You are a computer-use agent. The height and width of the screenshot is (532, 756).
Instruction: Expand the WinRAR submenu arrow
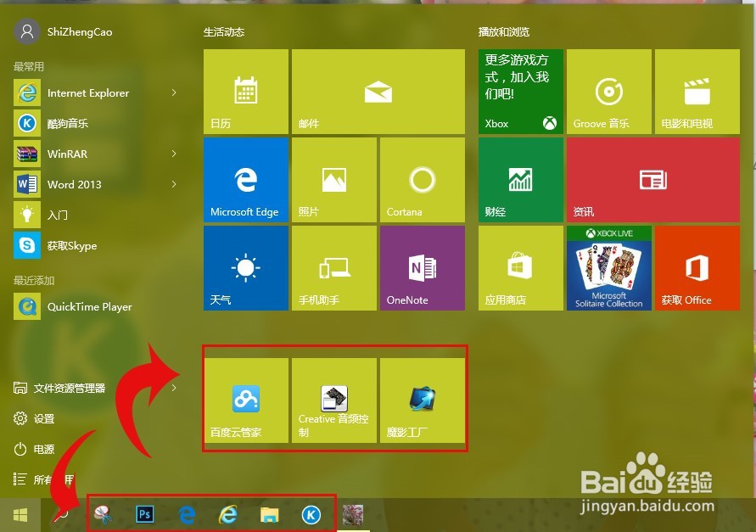coord(174,154)
